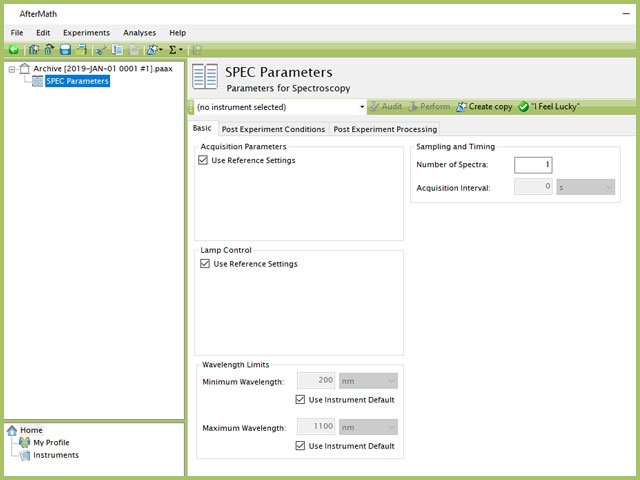Open Maximum Wavelength nm unit dropdown
The height and width of the screenshot is (480, 640).
(368, 427)
